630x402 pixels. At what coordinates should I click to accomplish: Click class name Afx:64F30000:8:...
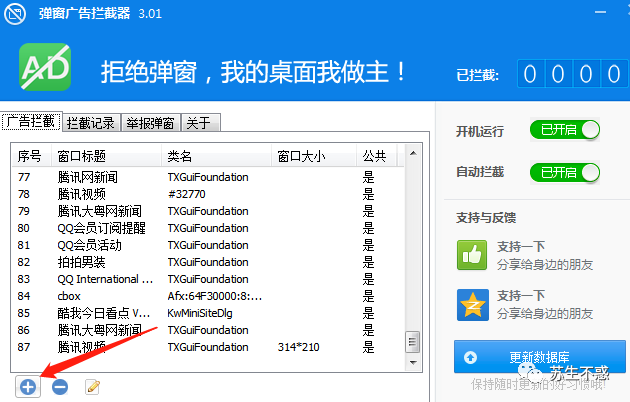(215, 296)
